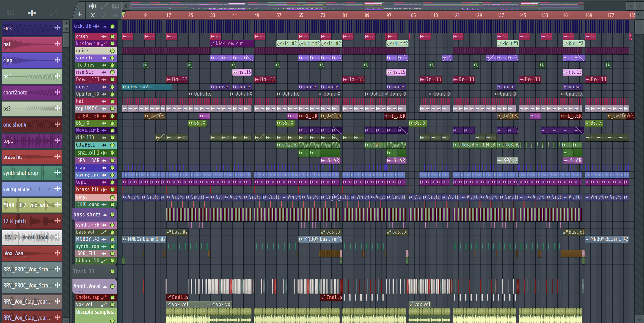Select the Disciple Samples.. track header
Viewport: 644px width, 323px height.
(x=96, y=315)
